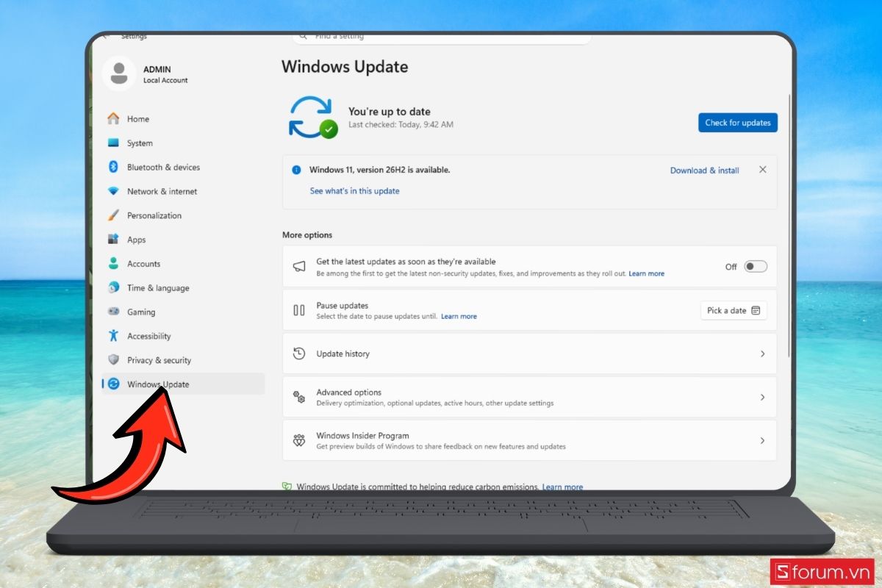Click the Apps icon in sidebar
The image size is (882, 588).
click(113, 240)
